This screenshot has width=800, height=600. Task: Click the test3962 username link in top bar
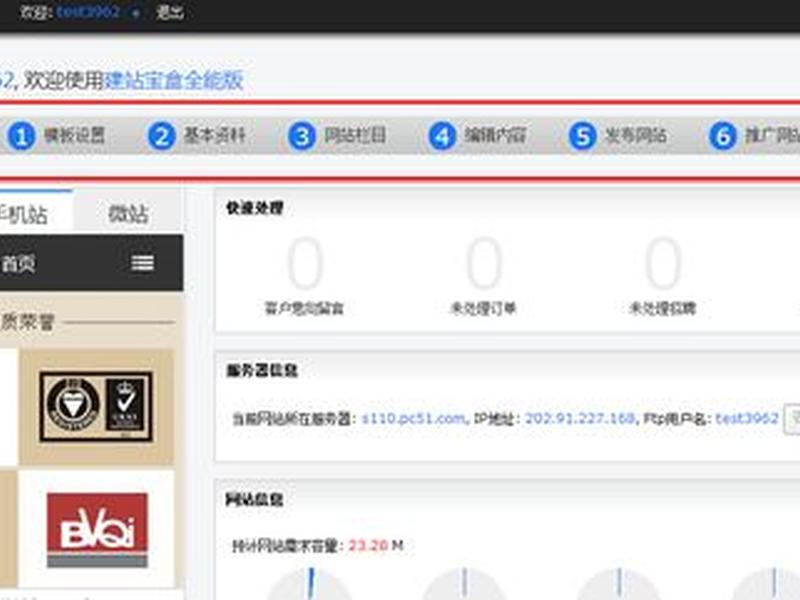click(x=88, y=11)
